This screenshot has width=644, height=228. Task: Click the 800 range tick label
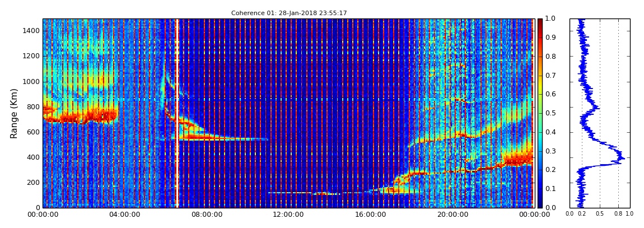(x=33, y=107)
